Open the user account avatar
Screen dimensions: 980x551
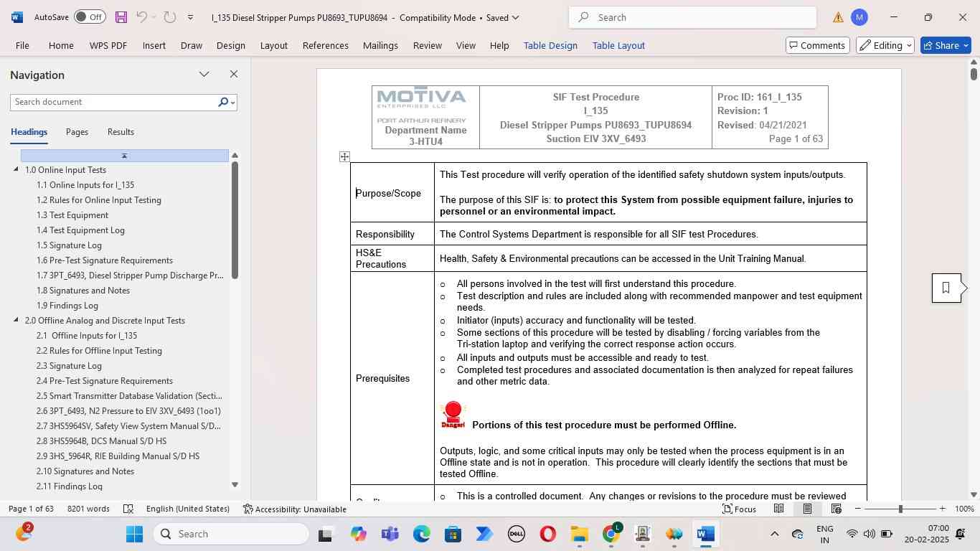click(x=859, y=17)
